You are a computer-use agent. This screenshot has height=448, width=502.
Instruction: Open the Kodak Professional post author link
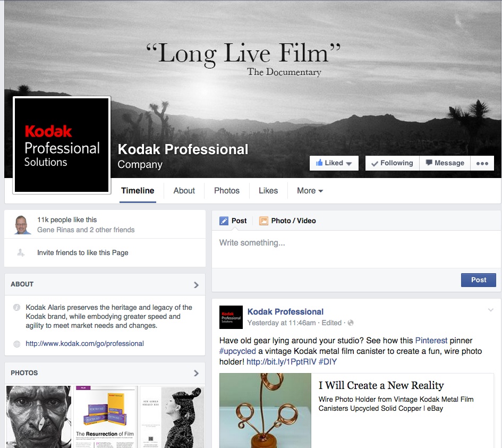(x=285, y=311)
